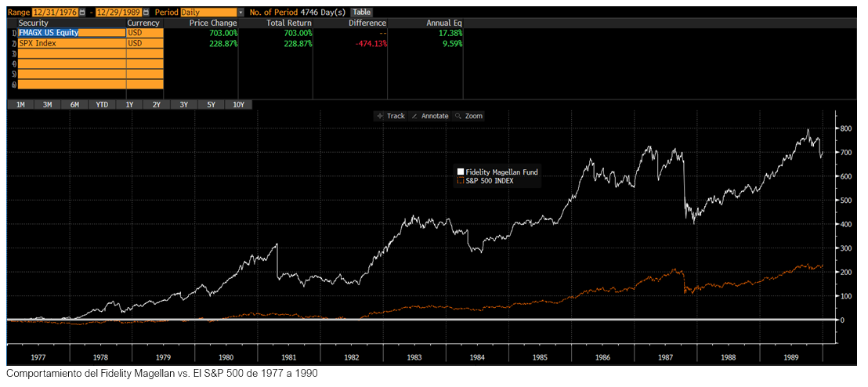
Task: Click the orange S&P 500 INDEX legend swatch
Action: tap(460, 180)
